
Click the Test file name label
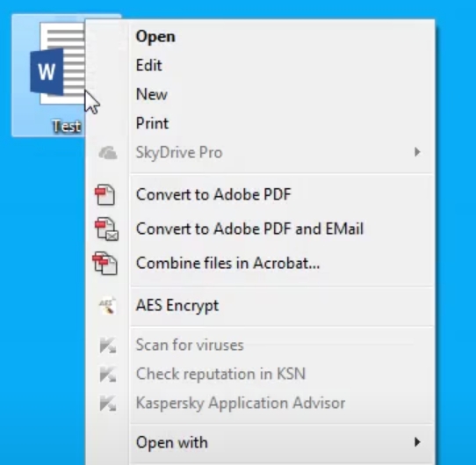67,126
